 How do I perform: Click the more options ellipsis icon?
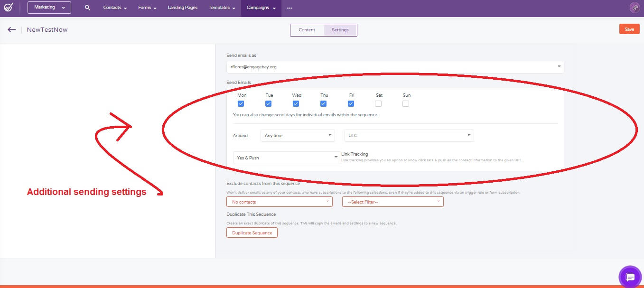tap(290, 8)
